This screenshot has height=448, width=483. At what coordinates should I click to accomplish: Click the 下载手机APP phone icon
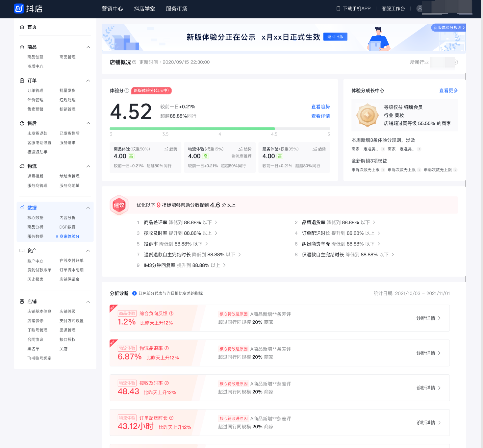[x=338, y=8]
